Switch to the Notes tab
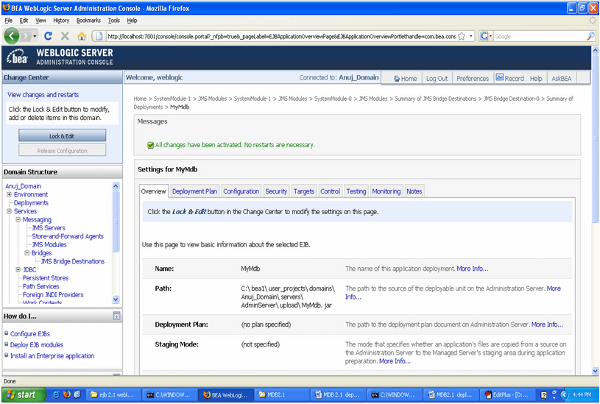Screen dimensions: 600x404 coord(414,191)
